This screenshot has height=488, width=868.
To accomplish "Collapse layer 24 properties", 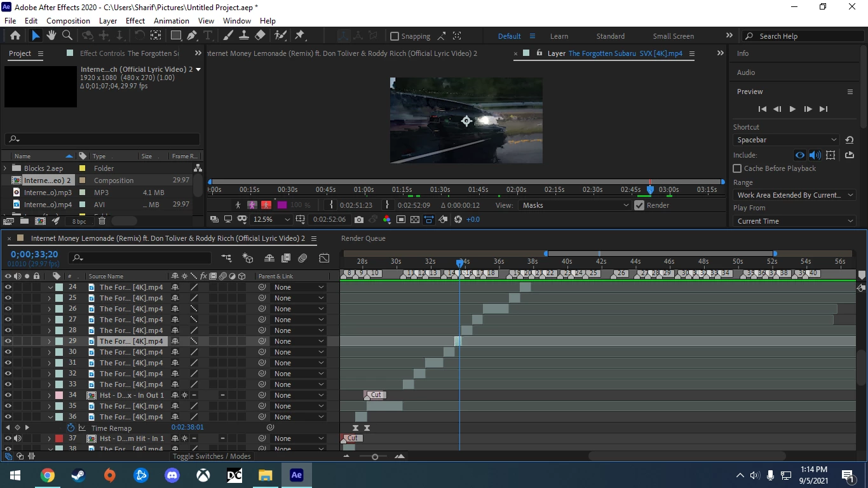I will [50, 287].
